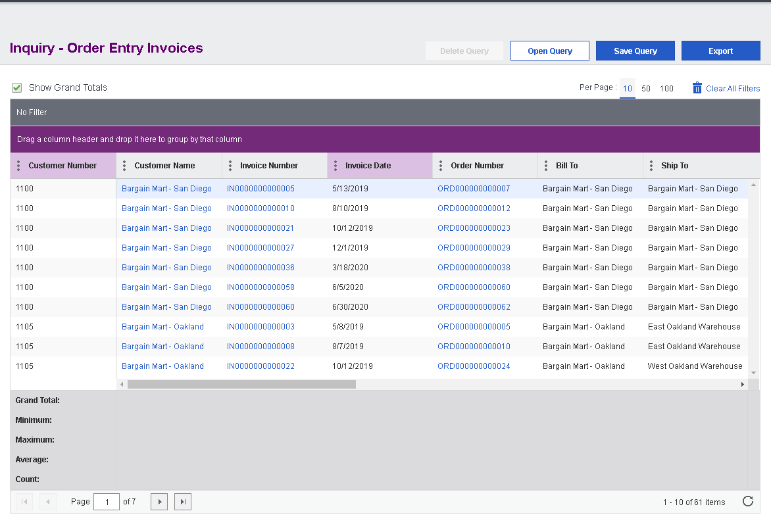The image size is (771, 532).
Task: Sort by Invoice Number header
Action: point(269,166)
